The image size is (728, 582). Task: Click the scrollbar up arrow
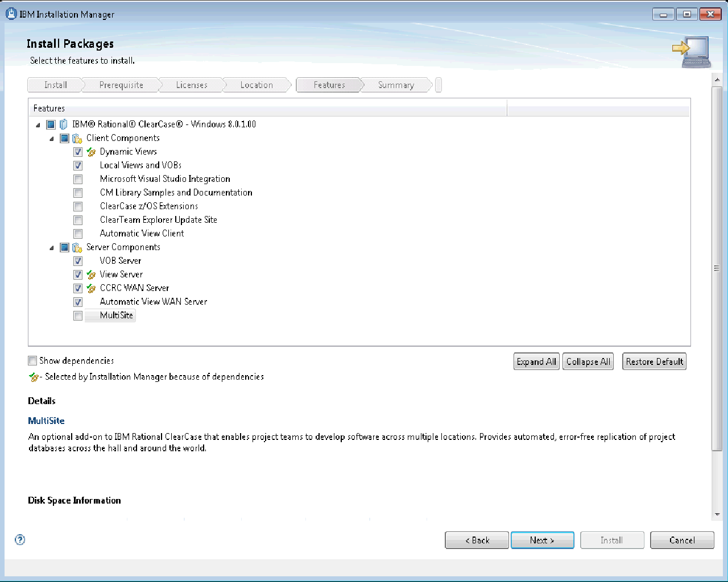(717, 80)
